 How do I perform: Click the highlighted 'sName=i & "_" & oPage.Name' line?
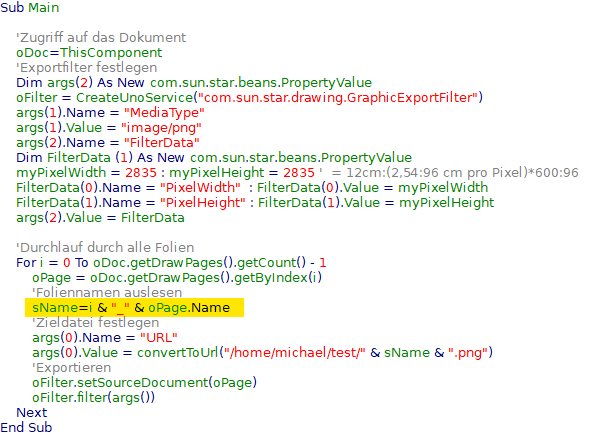(x=134, y=308)
